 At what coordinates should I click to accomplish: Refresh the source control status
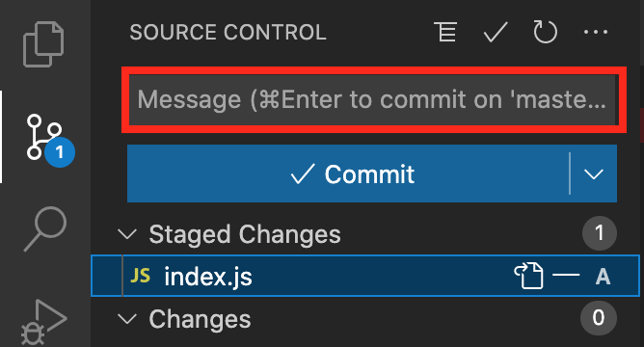pyautogui.click(x=545, y=32)
